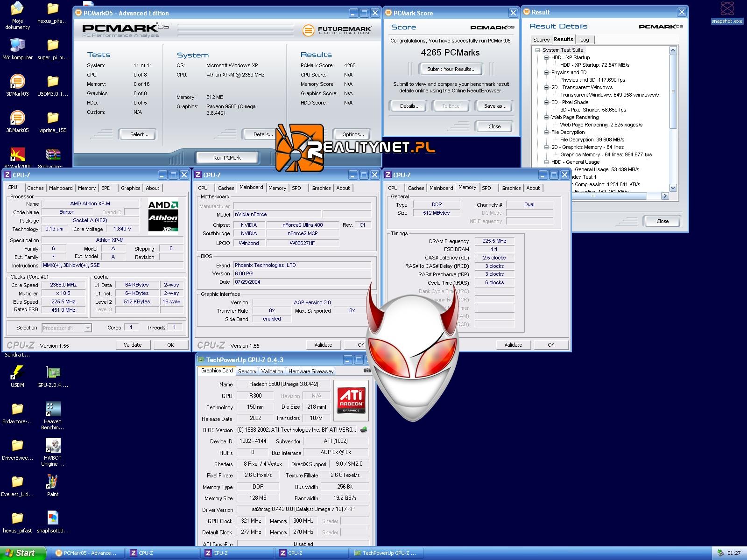This screenshot has height=560, width=747.
Task: Open Hardware Giveaway tab in GPU-Z
Action: click(x=311, y=371)
